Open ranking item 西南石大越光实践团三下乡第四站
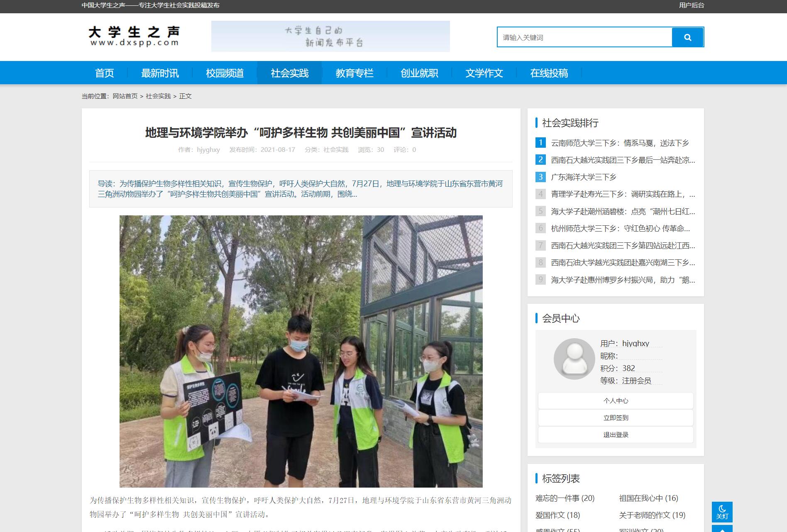The width and height of the screenshot is (787, 532). [623, 246]
